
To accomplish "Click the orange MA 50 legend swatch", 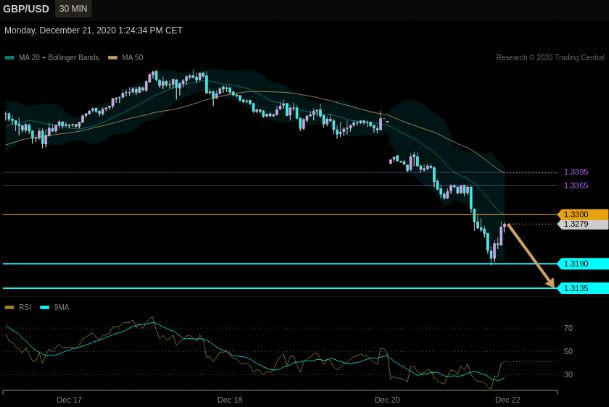I will click(x=113, y=58).
